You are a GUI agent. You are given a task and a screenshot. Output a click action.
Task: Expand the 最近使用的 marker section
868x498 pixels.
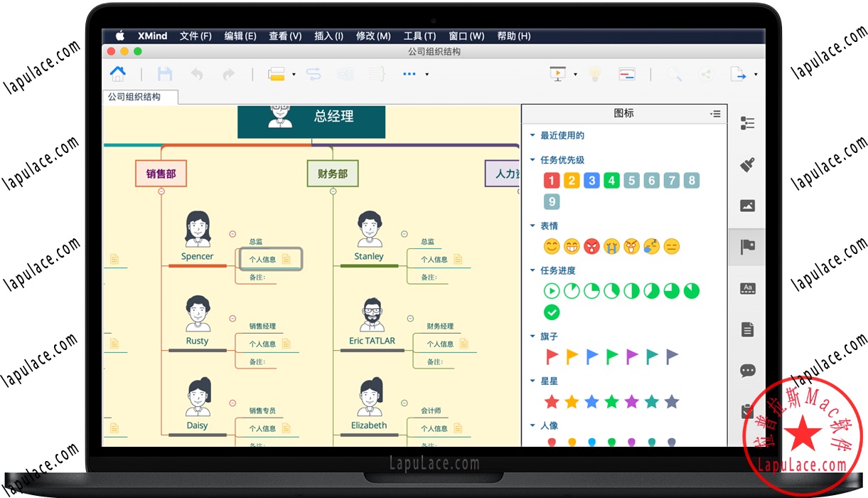tap(532, 134)
